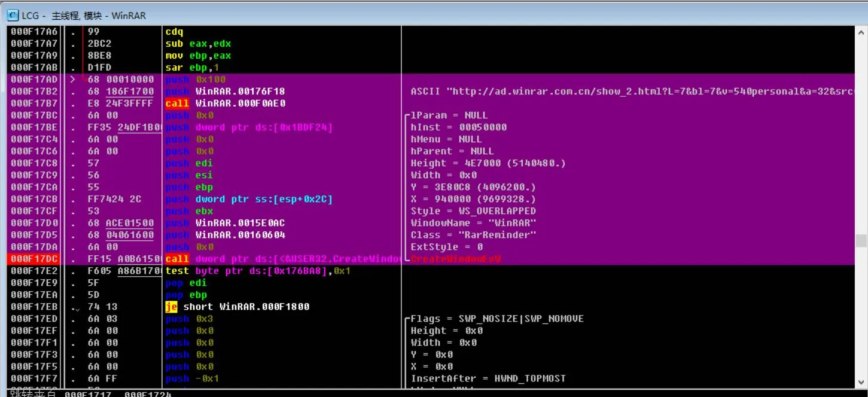This screenshot has height=397, width=868.
Task: Click the vertical scrollbar thumb
Action: click(x=861, y=240)
